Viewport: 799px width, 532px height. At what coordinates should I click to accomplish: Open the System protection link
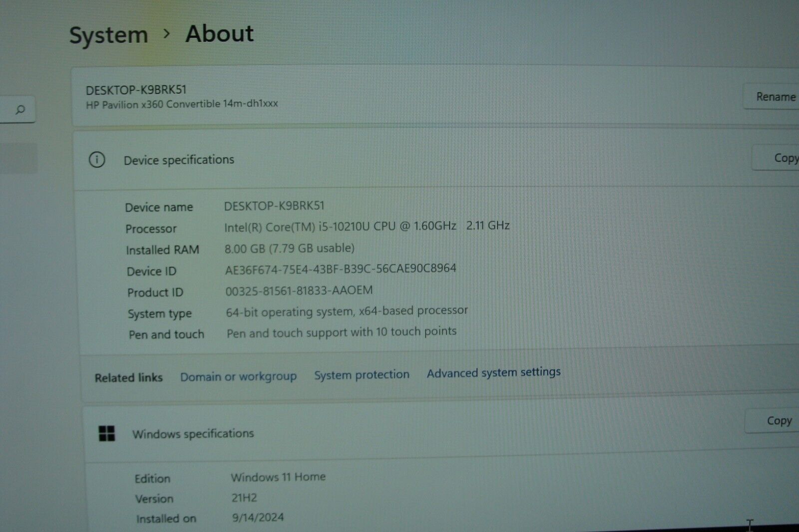pyautogui.click(x=362, y=374)
